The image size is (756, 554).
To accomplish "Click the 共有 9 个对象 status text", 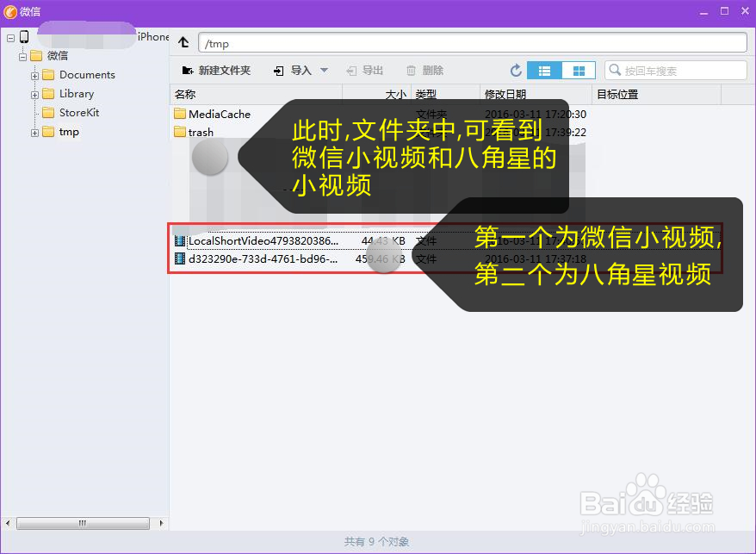I will click(x=376, y=541).
